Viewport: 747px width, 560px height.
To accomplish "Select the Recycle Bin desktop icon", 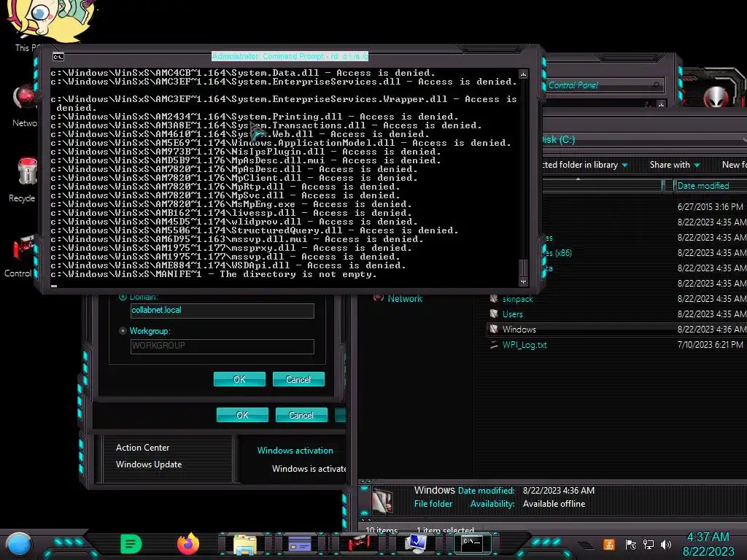I will click(26, 172).
